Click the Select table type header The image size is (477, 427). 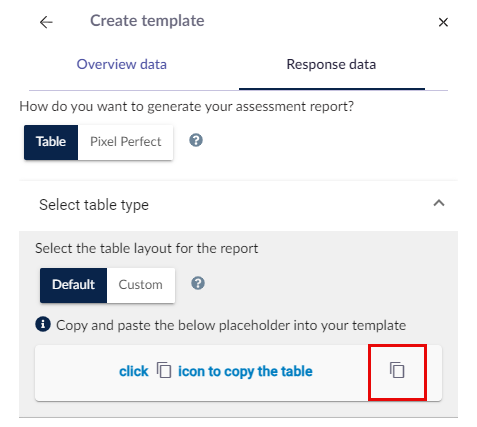[238, 205]
